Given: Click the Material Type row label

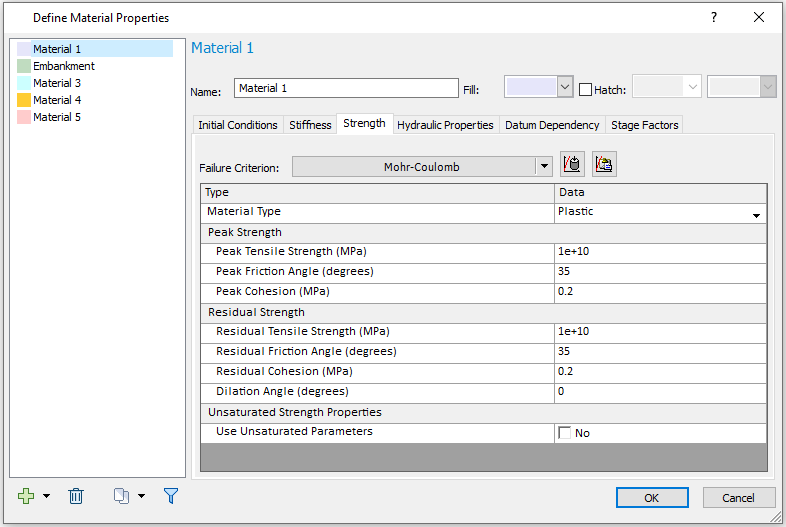Looking at the screenshot, I should point(244,211).
